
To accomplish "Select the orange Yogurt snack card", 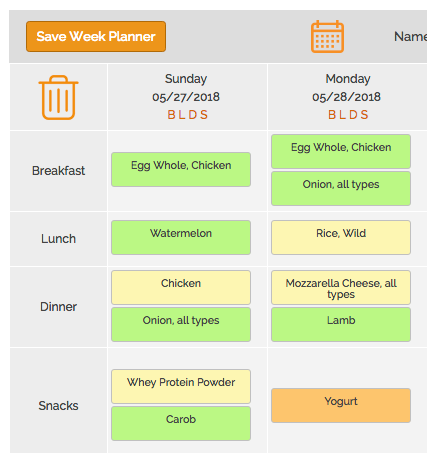I will pos(341,405).
